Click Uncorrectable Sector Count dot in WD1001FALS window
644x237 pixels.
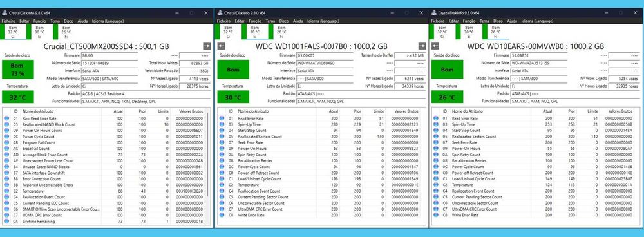click(x=222, y=204)
